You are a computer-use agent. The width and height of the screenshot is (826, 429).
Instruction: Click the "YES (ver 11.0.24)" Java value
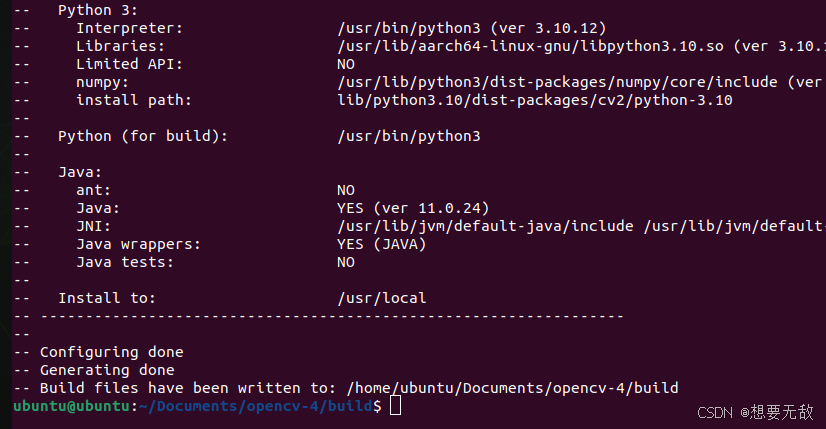413,208
